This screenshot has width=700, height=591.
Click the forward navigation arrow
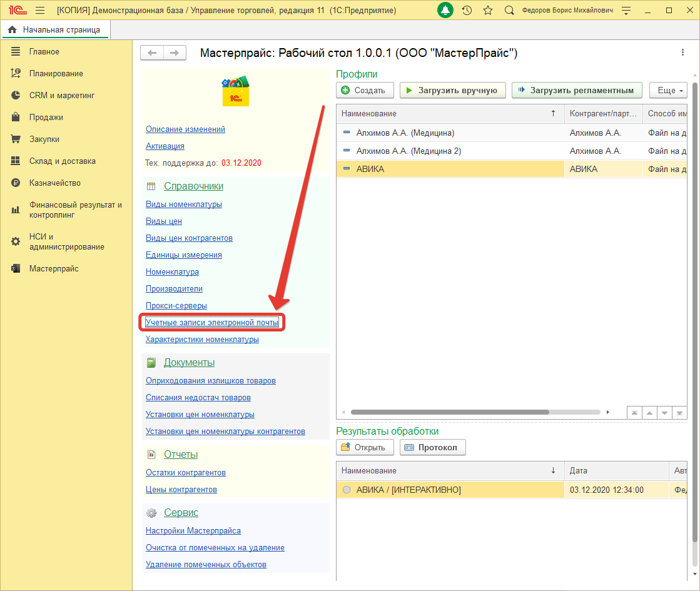click(x=175, y=53)
